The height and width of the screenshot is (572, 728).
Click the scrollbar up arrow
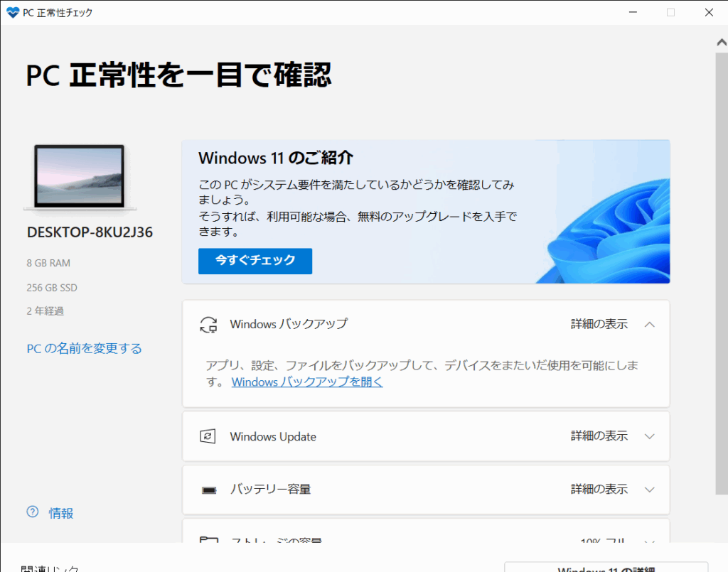[722, 42]
